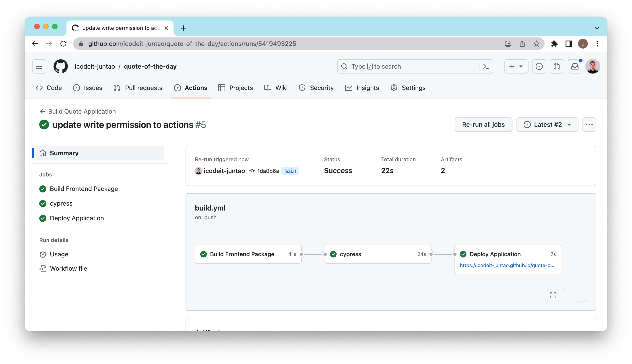The image size is (632, 364).
Task: Expand the Latest #2 attempts dropdown
Action: coord(547,125)
